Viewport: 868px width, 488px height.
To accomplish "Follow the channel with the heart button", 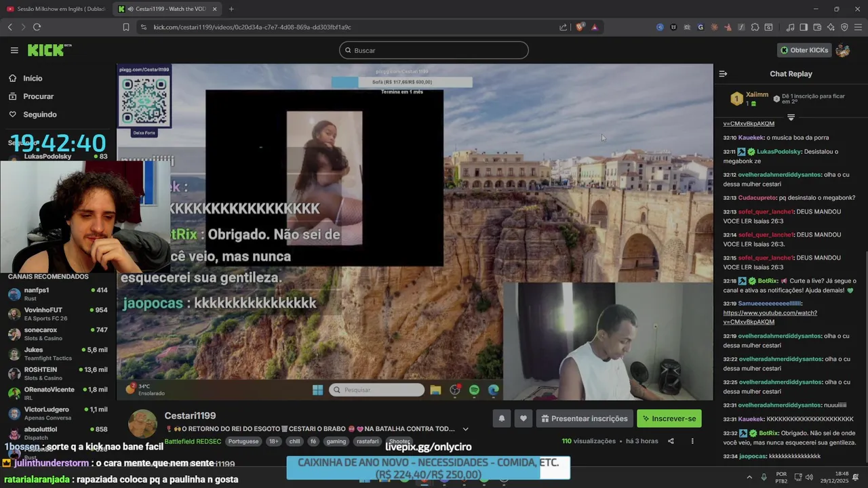I will click(x=523, y=418).
